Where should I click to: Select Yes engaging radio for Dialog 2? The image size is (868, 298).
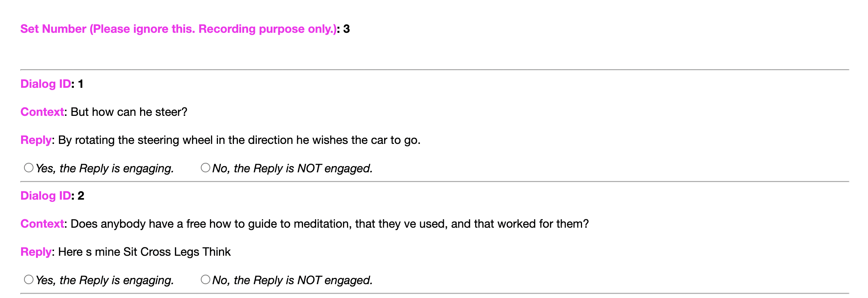pos(29,279)
